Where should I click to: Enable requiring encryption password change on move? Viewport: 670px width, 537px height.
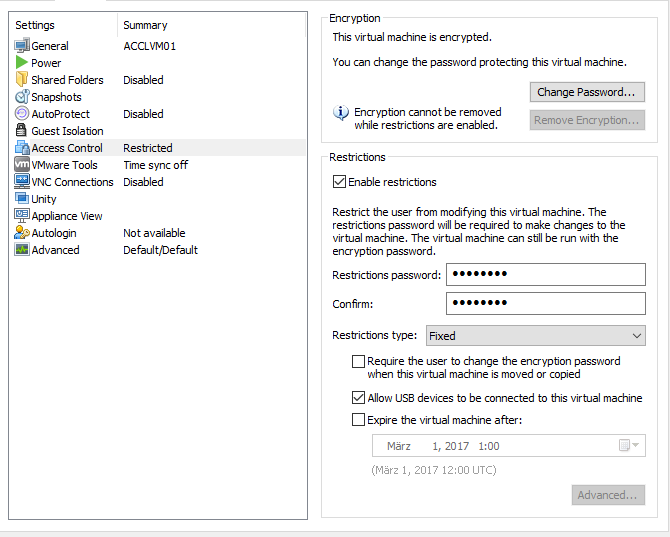pyautogui.click(x=359, y=361)
